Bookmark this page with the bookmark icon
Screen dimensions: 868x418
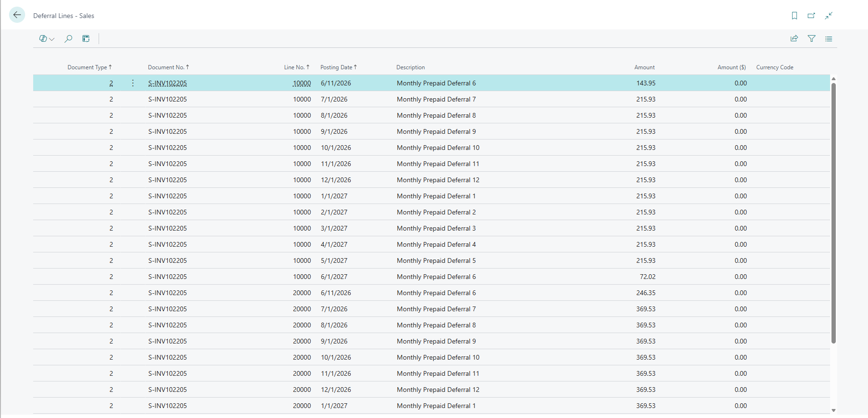(x=795, y=16)
